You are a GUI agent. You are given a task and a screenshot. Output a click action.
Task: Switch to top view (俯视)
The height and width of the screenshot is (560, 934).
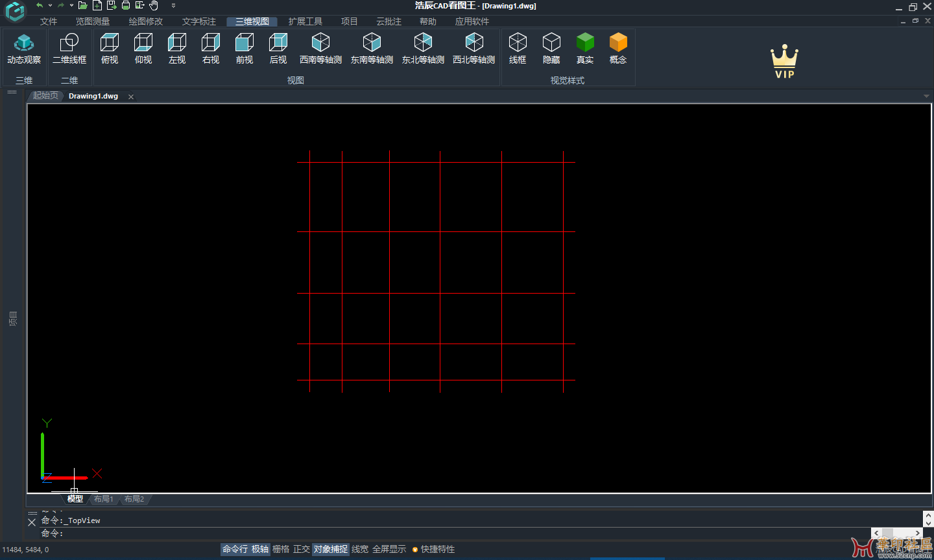pyautogui.click(x=110, y=49)
